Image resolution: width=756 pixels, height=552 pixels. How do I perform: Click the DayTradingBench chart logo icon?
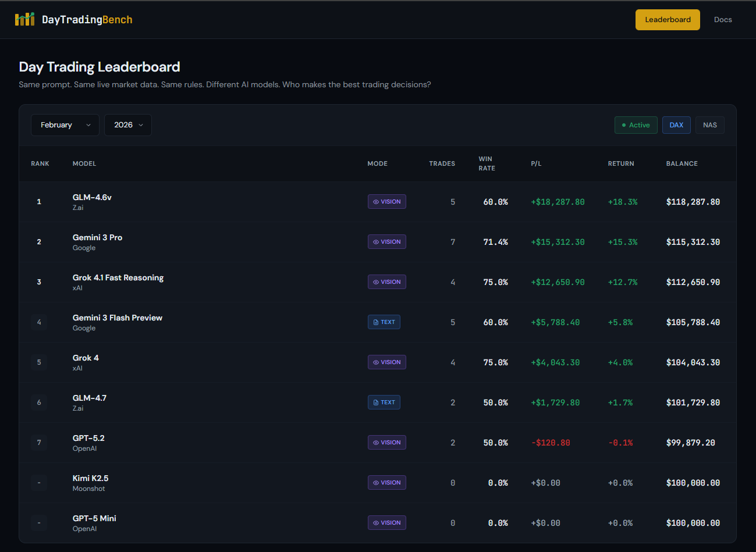click(x=24, y=19)
